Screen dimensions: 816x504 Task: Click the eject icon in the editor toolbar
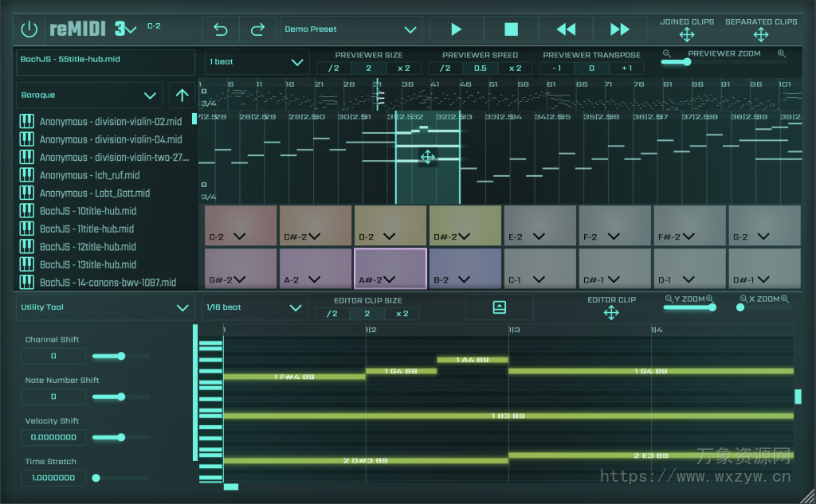[500, 307]
